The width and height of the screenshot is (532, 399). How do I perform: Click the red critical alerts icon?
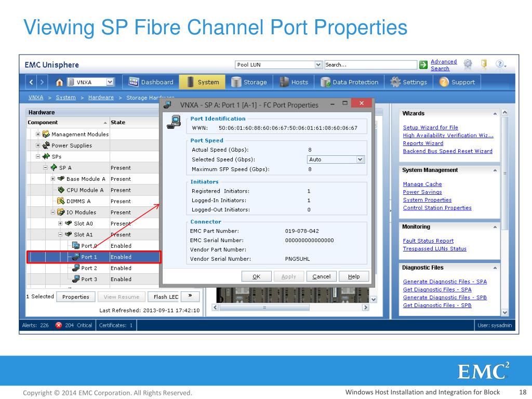pos(58,325)
